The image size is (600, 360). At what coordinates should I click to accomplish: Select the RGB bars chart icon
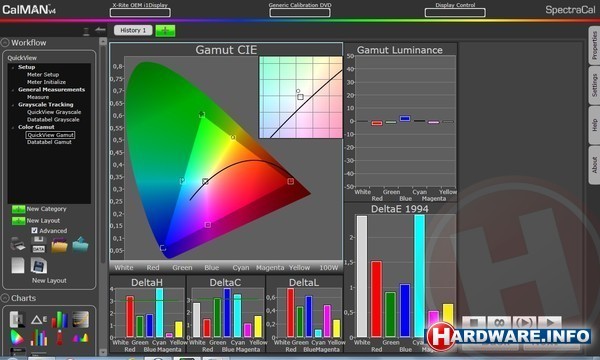coord(60,319)
